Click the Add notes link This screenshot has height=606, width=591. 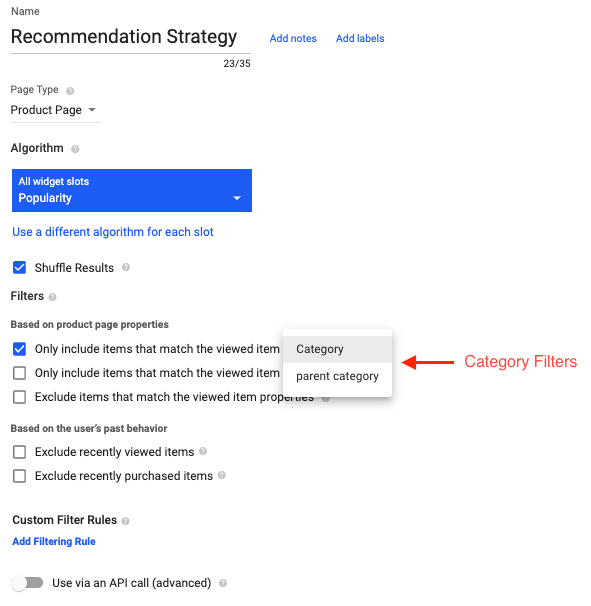click(x=293, y=38)
